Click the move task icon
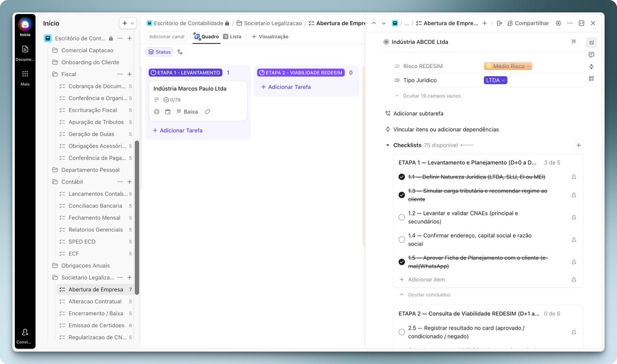Image resolution: width=617 pixels, height=364 pixels. pyautogui.click(x=499, y=23)
